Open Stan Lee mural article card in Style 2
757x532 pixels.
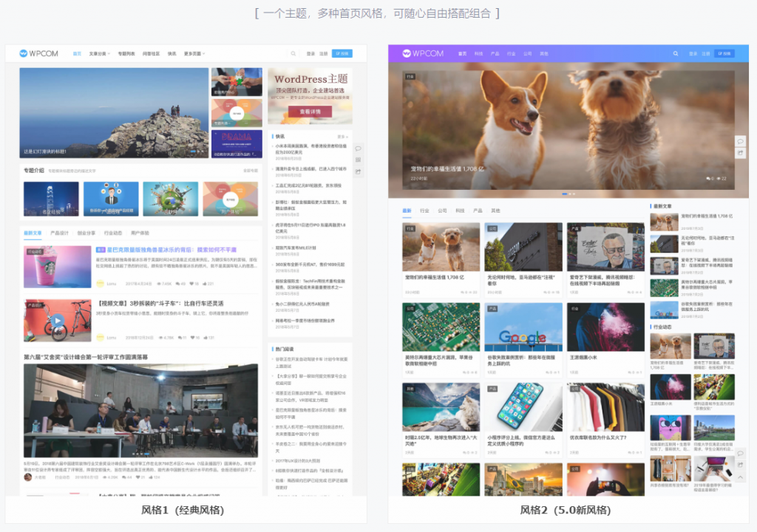pyautogui.click(x=605, y=259)
